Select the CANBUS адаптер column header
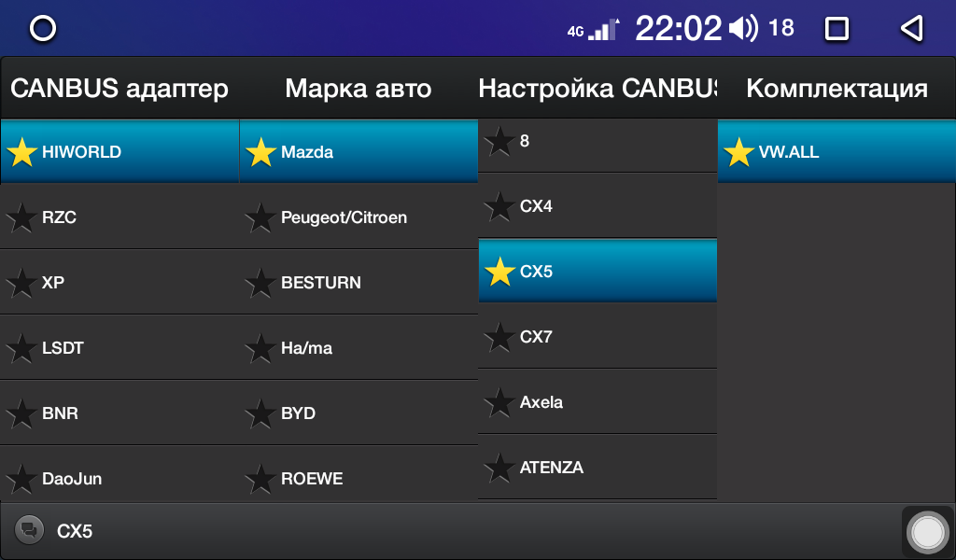Screen dimensions: 956x560 tap(119, 89)
